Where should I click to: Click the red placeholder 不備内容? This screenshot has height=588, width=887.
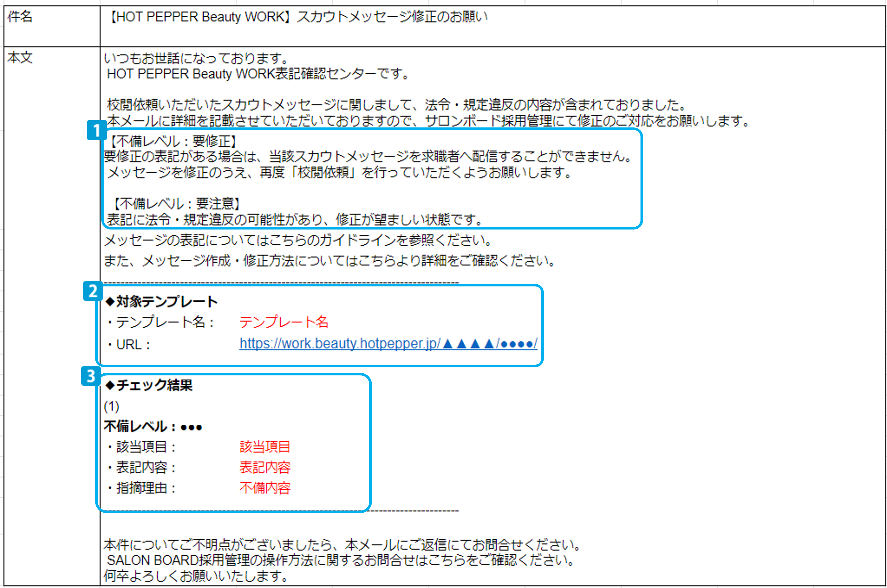pos(265,488)
